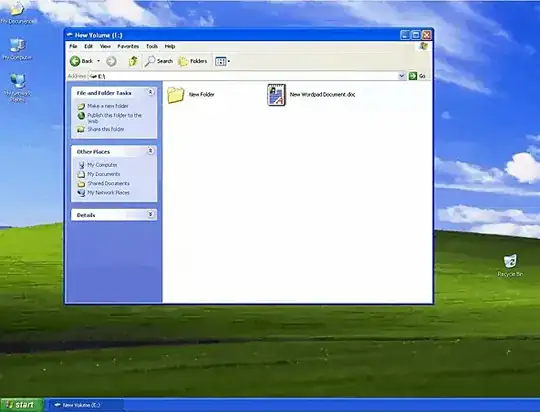Click the New Wordpad Document.doc file name

pos(322,94)
